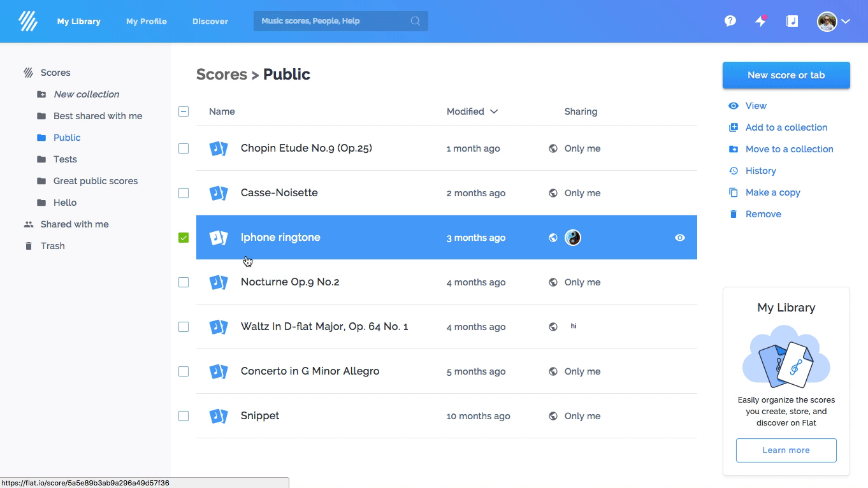This screenshot has height=488, width=868.
Task: Open the Flat logo home icon
Action: pyautogui.click(x=28, y=20)
